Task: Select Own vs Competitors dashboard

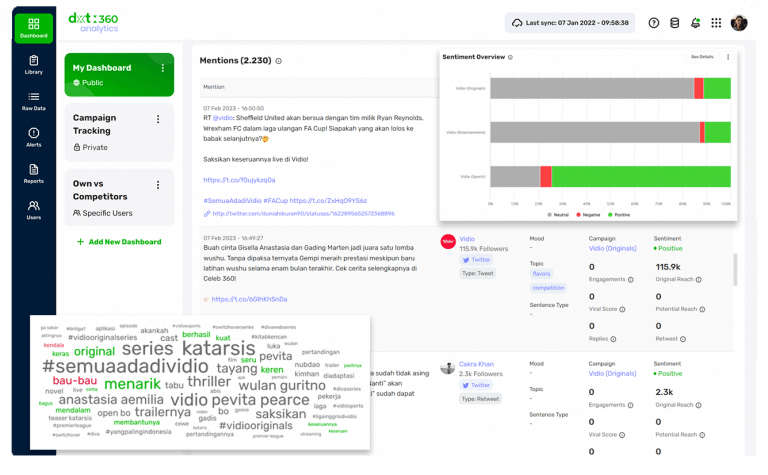Action: click(119, 197)
